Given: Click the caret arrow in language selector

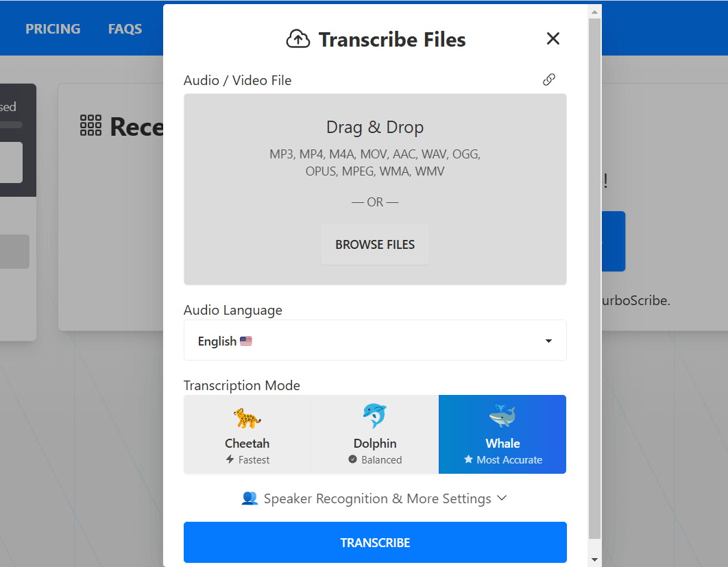Looking at the screenshot, I should click(548, 341).
